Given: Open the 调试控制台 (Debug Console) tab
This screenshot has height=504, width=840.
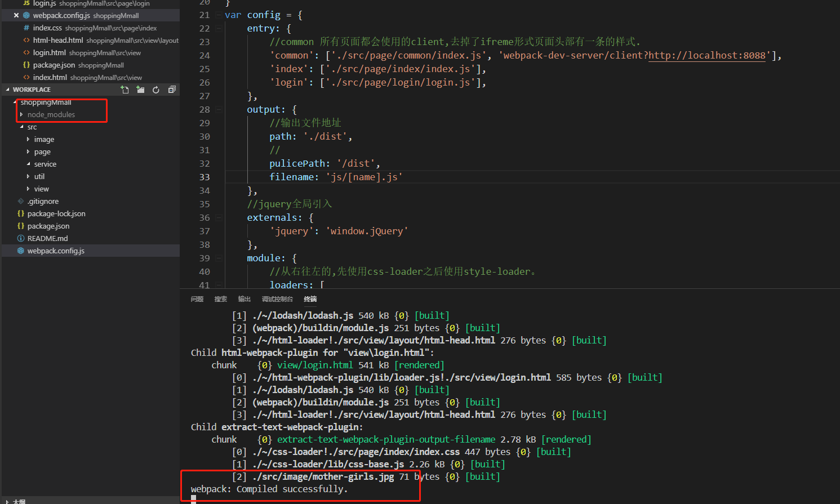Looking at the screenshot, I should pos(277,299).
